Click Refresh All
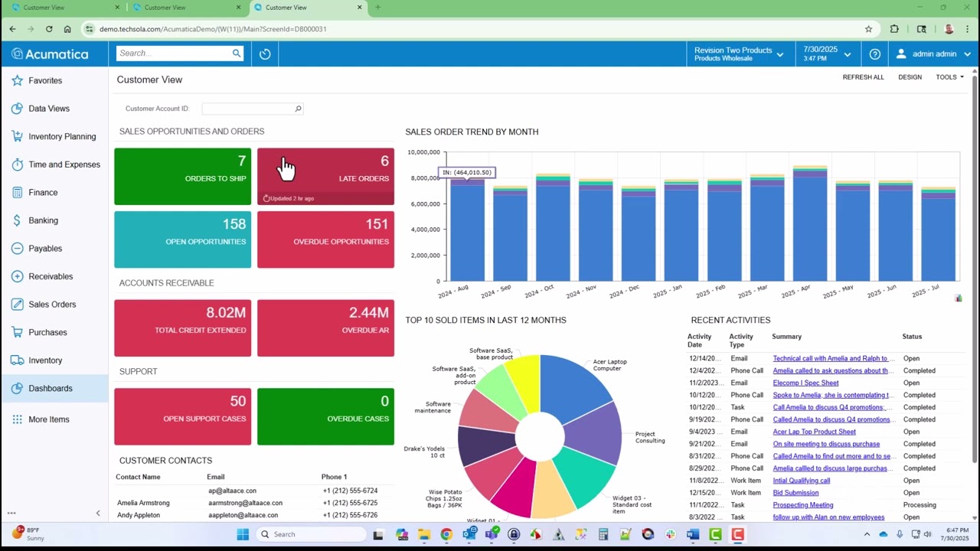This screenshot has height=551, width=980. (x=863, y=77)
